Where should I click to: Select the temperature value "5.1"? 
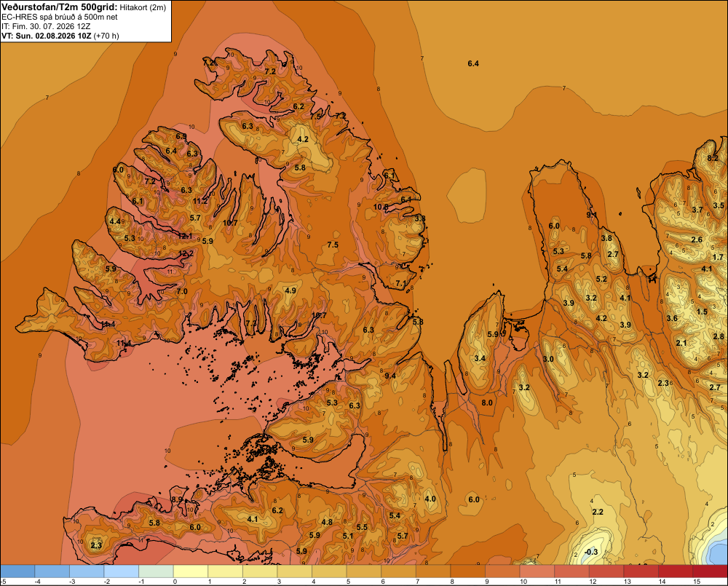click(x=348, y=536)
